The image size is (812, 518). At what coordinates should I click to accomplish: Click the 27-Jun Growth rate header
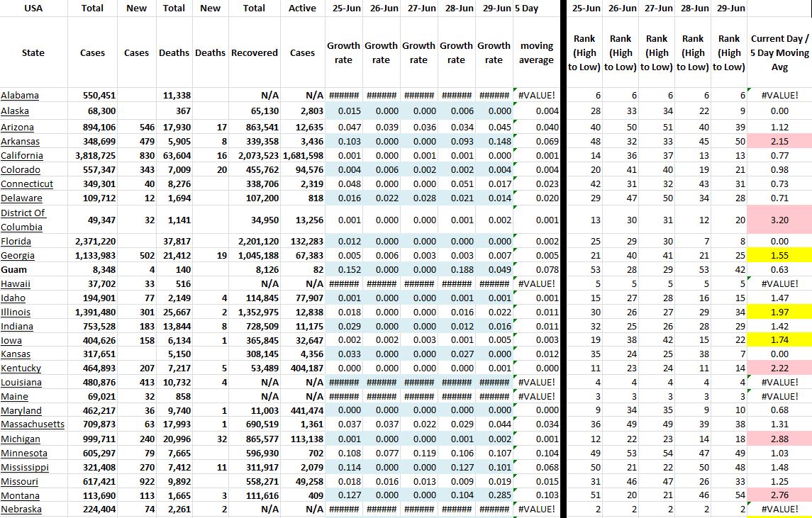[x=418, y=52]
